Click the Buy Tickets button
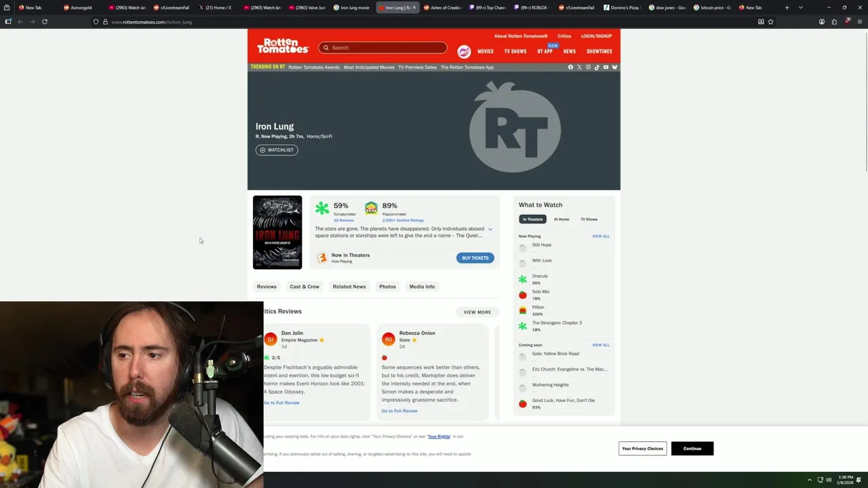 coord(475,258)
